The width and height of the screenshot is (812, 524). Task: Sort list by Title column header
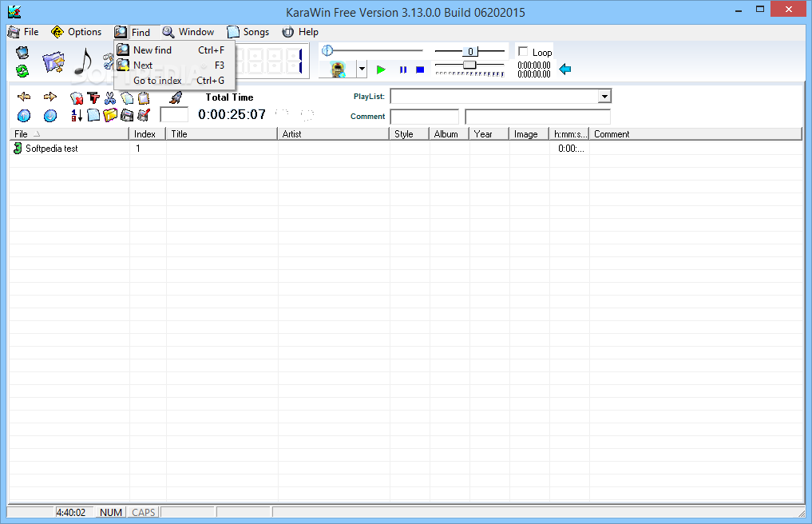click(222, 133)
